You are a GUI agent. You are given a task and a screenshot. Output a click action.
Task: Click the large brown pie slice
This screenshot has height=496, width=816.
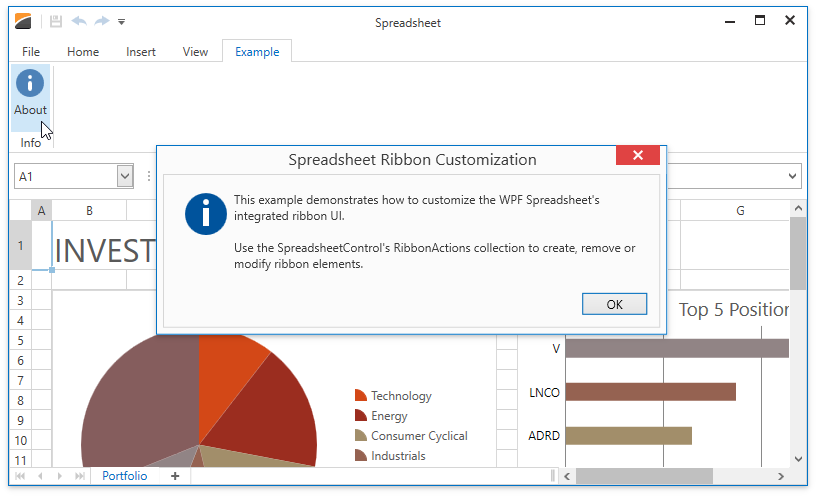click(x=141, y=401)
